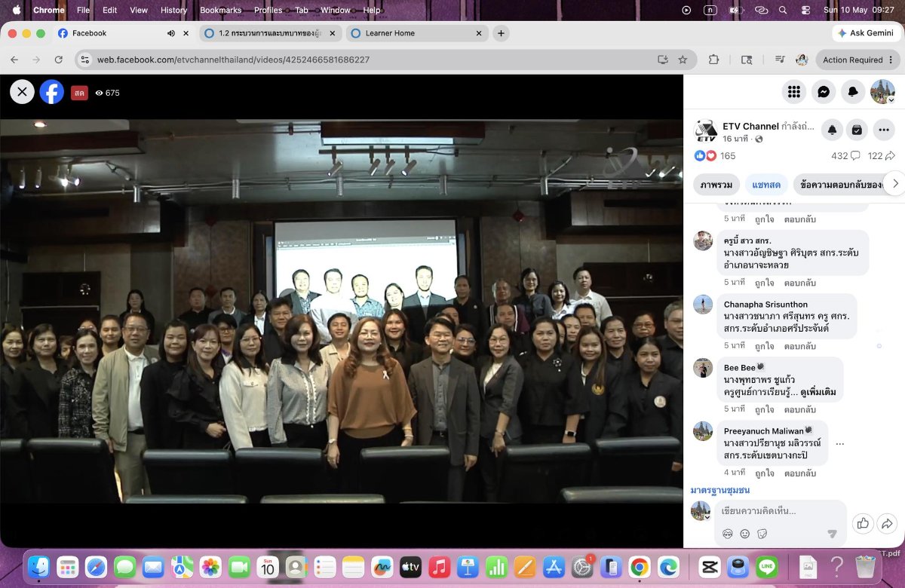The width and height of the screenshot is (905, 588).
Task: Open the Chrome profile avatar
Action: (x=802, y=60)
